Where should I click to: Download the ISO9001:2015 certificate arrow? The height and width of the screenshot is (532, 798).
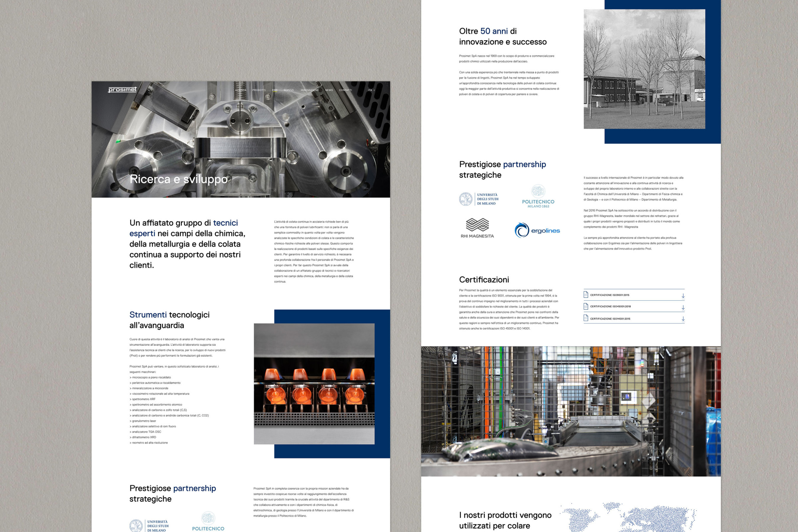point(683,296)
